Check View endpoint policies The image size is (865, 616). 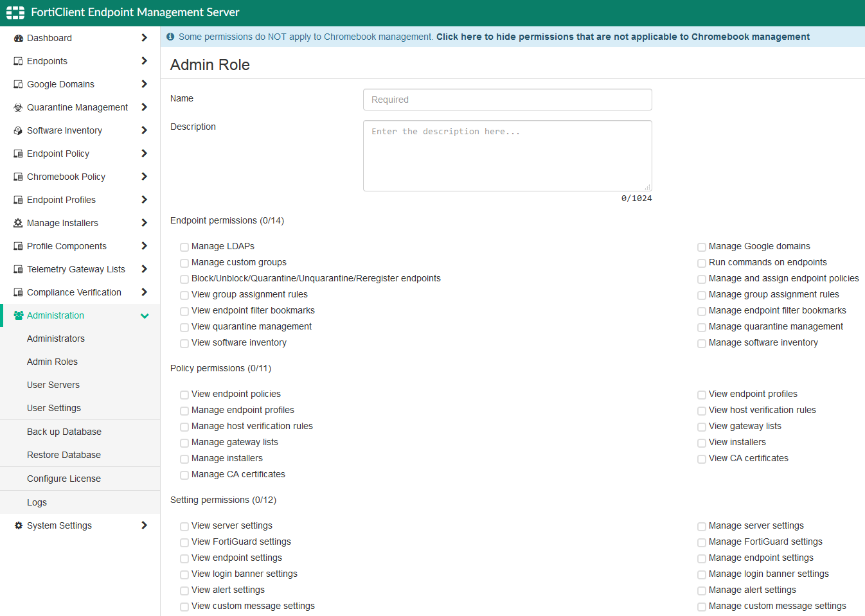pos(184,394)
